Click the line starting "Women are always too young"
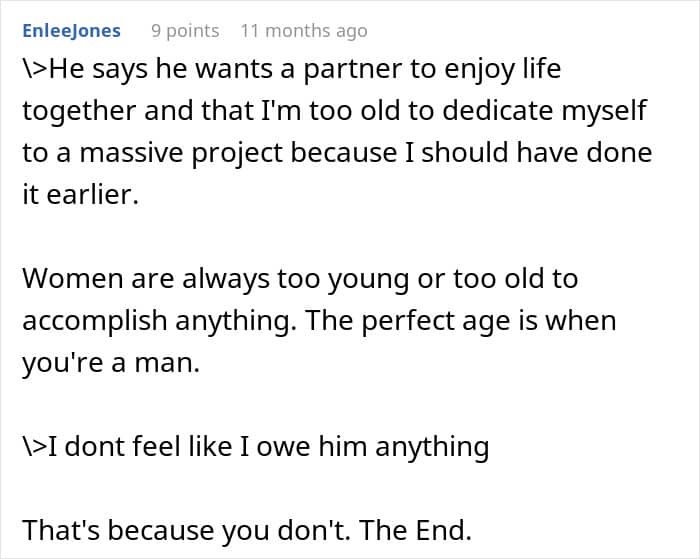Viewport: 700px width, 559px height. coord(300,278)
